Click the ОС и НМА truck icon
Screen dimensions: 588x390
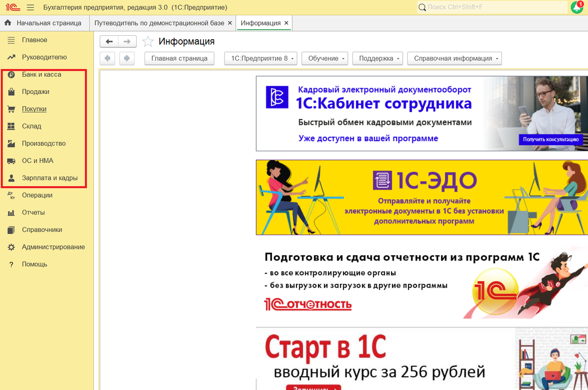click(11, 161)
